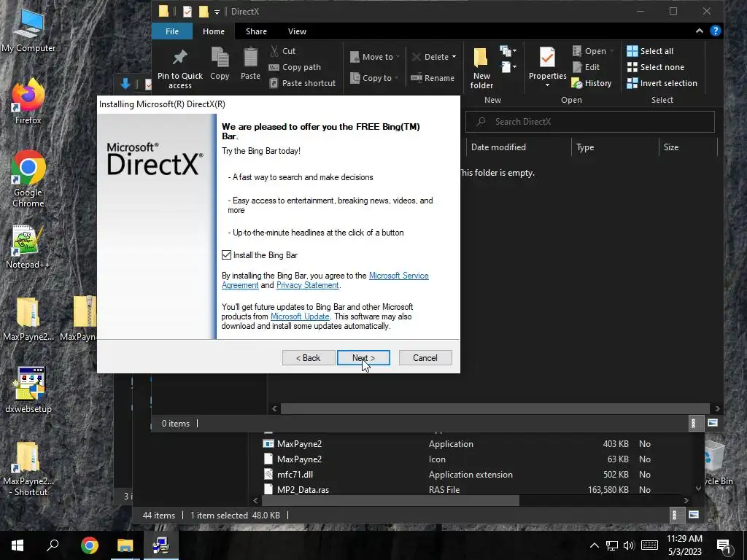Collapse the ribbon with the chevron
The image size is (747, 560).
699,31
